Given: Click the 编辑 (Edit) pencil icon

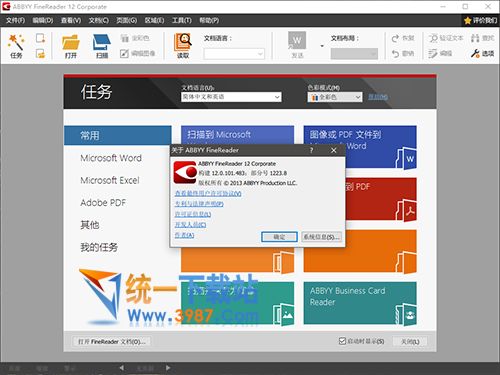Looking at the screenshot, I should [433, 53].
